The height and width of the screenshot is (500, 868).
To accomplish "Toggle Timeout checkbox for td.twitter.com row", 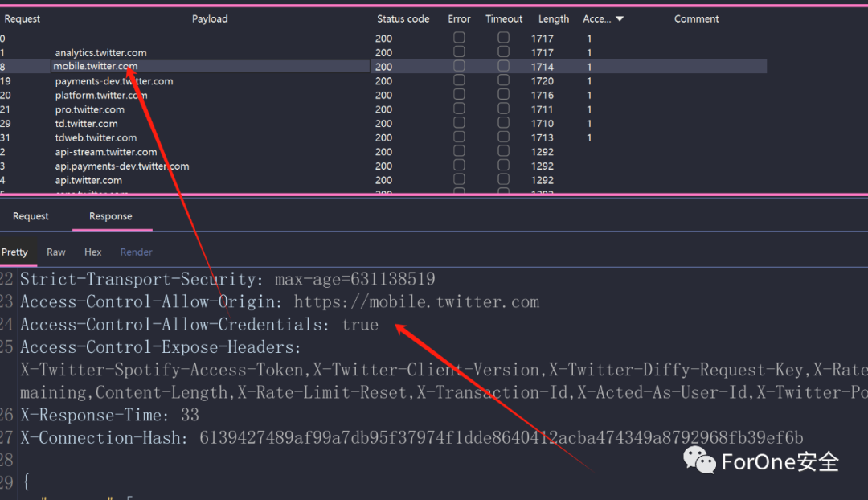I will 503,123.
